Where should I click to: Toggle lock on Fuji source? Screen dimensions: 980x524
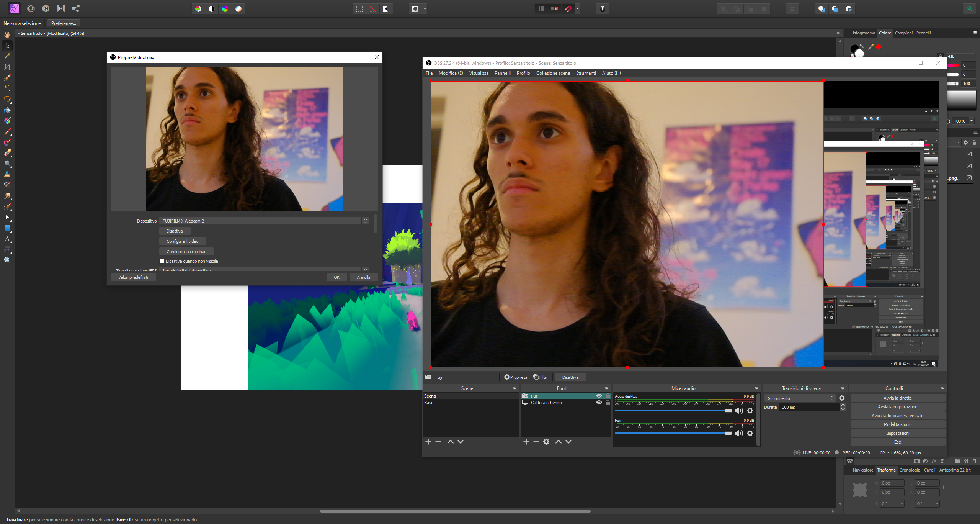pyautogui.click(x=608, y=396)
